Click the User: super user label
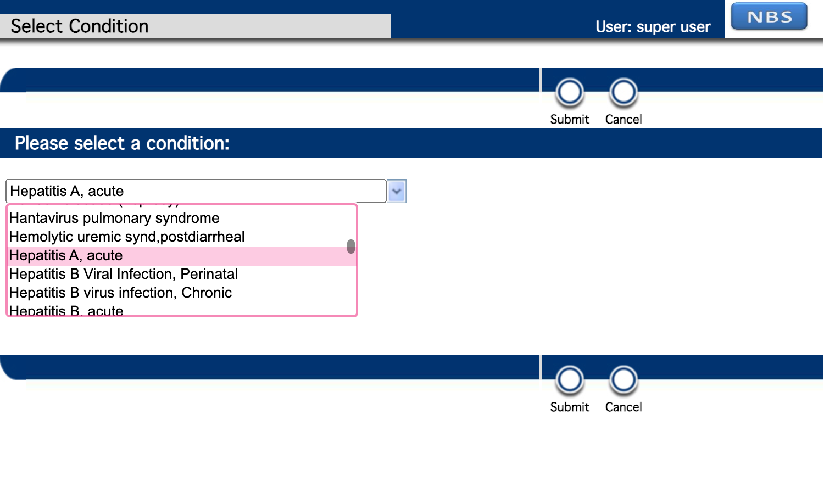This screenshot has height=504, width=824. click(652, 26)
